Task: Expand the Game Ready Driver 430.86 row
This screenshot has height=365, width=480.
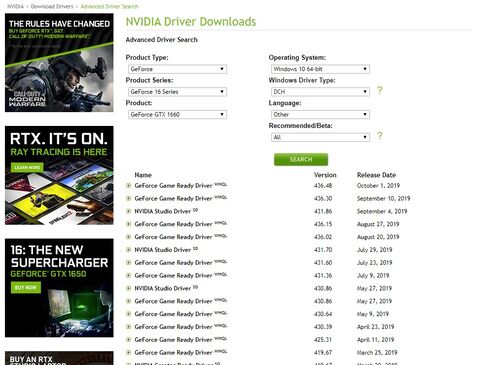Action: point(128,301)
